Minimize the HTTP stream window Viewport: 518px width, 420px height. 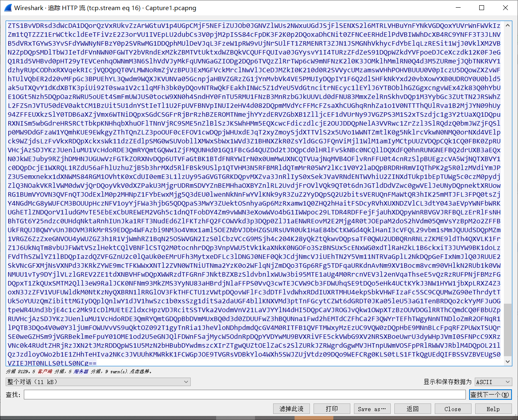tap(458, 8)
